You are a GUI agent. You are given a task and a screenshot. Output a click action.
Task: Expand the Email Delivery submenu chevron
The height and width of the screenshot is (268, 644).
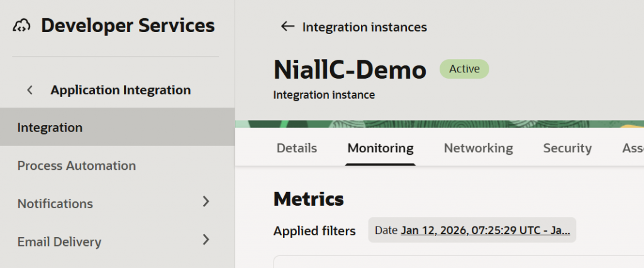(x=206, y=240)
